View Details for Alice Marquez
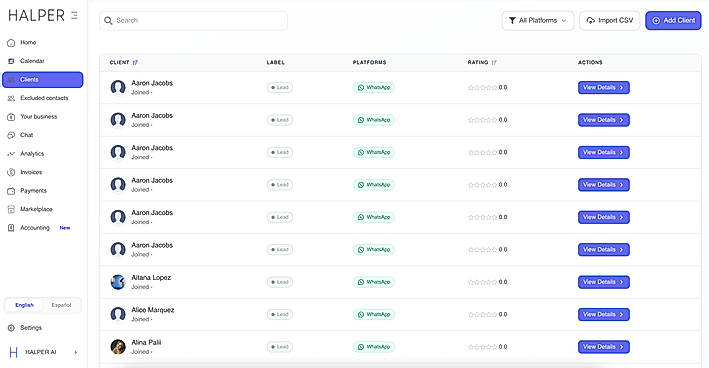The height and width of the screenshot is (368, 709). point(604,315)
